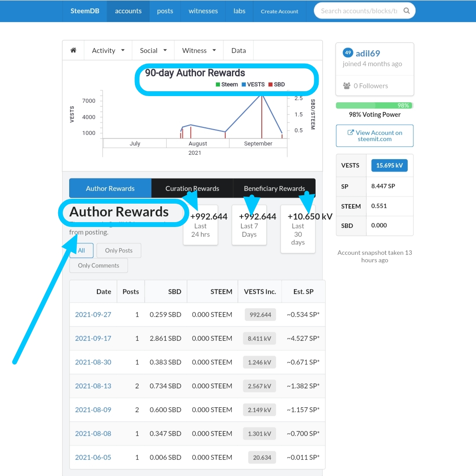Viewport: 476px width, 476px height.
Task: Click the 8.411 kV VESTS badge
Action: 259,338
